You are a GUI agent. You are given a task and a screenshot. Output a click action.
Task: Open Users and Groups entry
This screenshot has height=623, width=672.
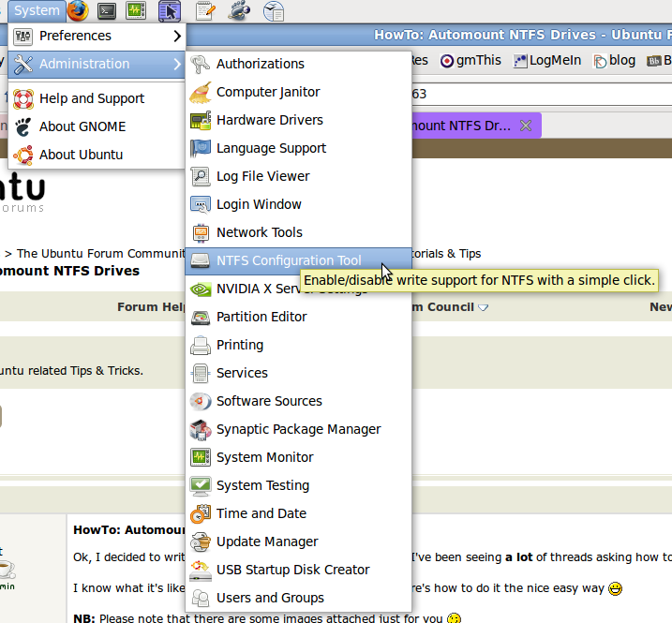(x=298, y=598)
